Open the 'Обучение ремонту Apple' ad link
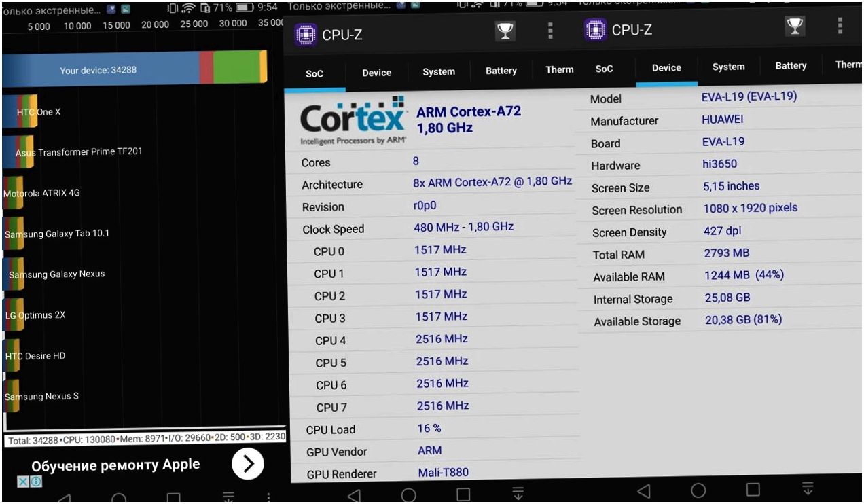The width and height of the screenshot is (864, 504). (115, 465)
